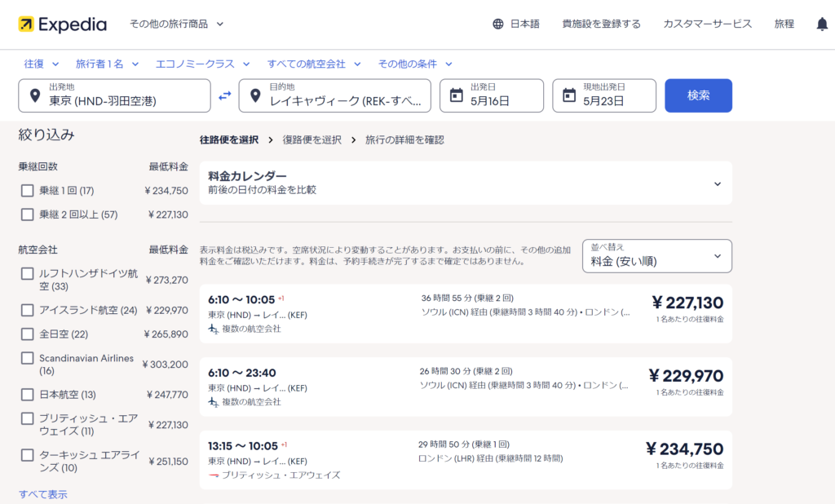Click the 検索 search button
Image resolution: width=835 pixels, height=504 pixels.
698,95
